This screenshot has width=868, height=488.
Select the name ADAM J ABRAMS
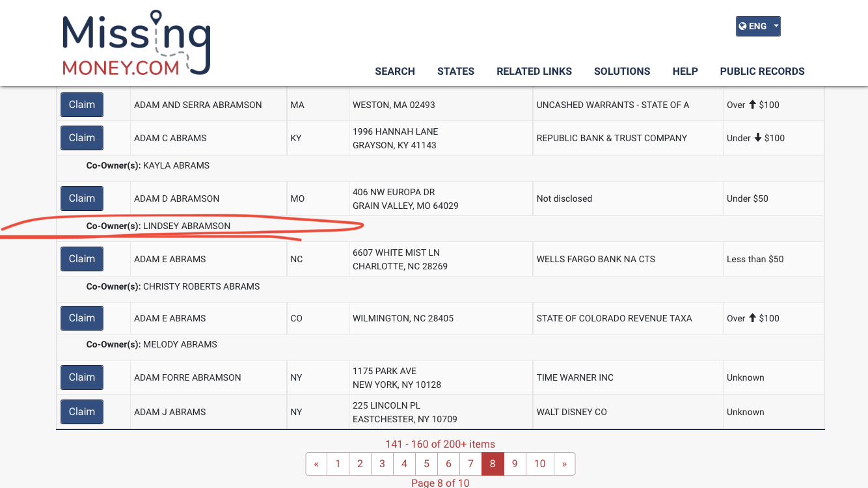click(x=170, y=412)
